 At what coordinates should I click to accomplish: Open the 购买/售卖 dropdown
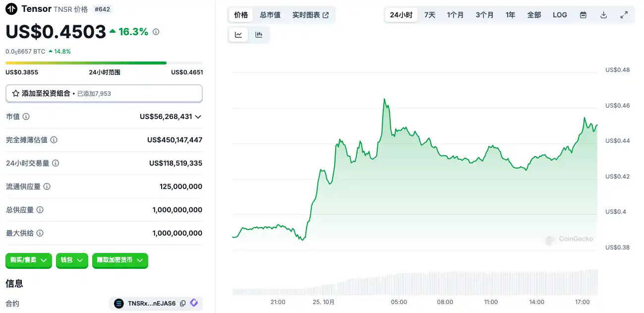[x=29, y=260]
